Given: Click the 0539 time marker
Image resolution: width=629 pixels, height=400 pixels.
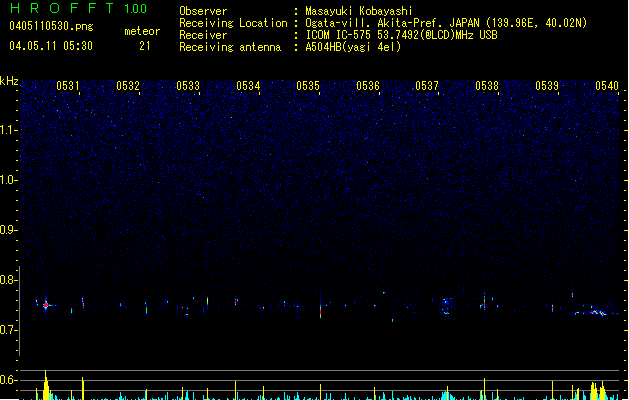Looking at the screenshot, I should pyautogui.click(x=547, y=86).
